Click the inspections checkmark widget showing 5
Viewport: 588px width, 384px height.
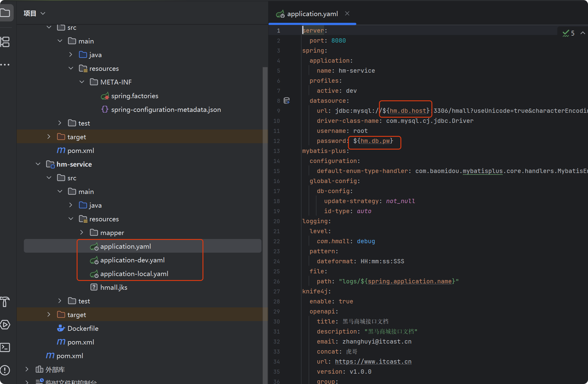point(568,33)
